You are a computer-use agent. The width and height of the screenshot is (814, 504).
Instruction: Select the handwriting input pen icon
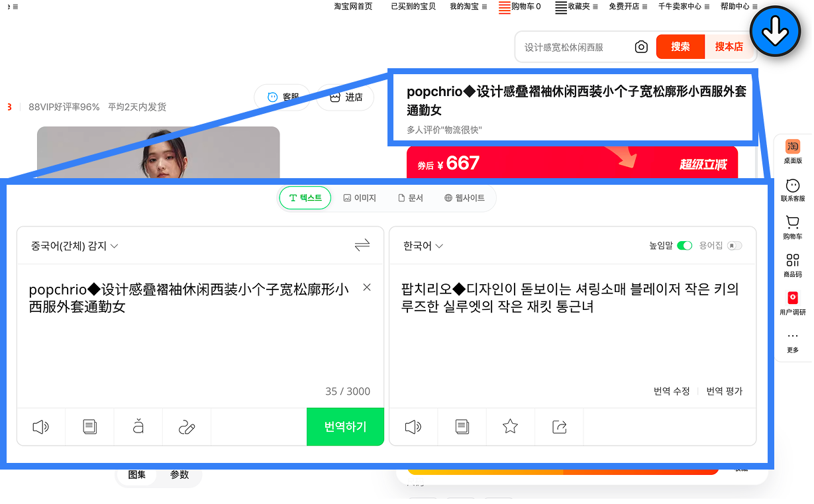click(186, 427)
